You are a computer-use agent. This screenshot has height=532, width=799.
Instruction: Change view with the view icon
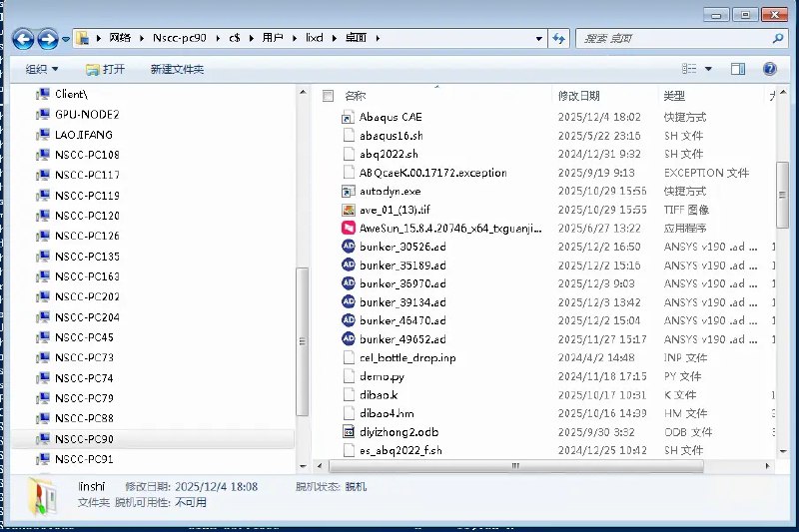689,69
